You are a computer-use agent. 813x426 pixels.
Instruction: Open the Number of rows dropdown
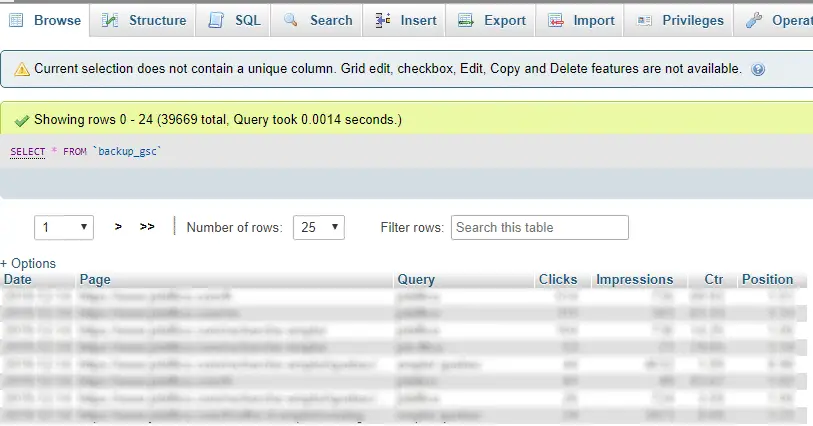(318, 228)
